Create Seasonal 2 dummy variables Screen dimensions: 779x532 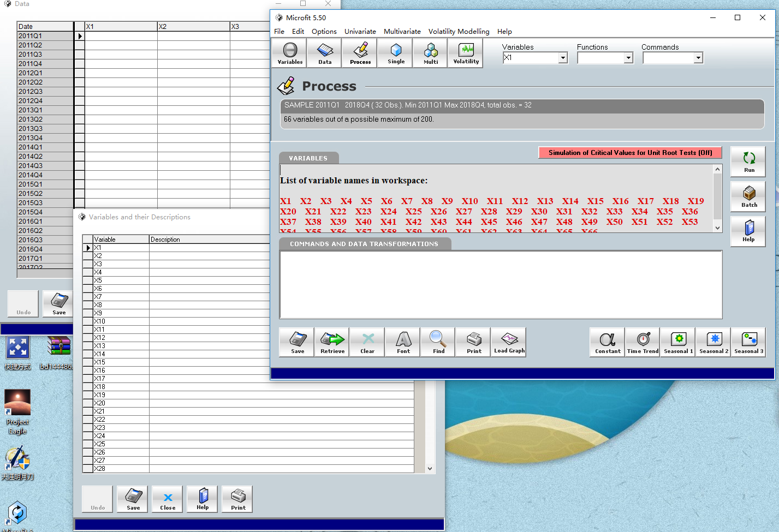[x=713, y=342]
